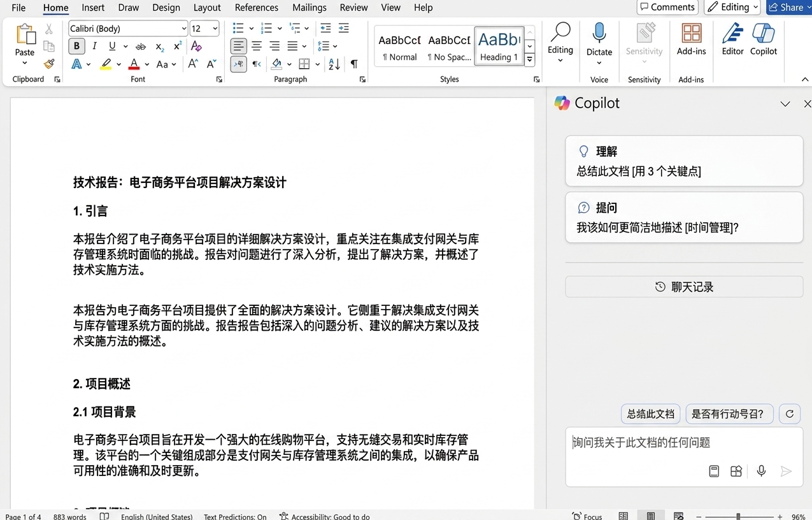This screenshot has width=812, height=520.
Task: Open the Editor proofing tool
Action: click(732, 40)
